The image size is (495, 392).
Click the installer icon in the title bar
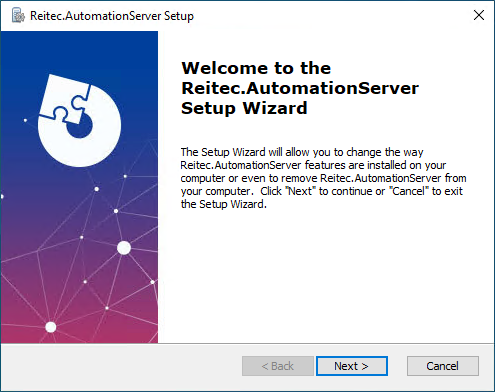click(18, 16)
